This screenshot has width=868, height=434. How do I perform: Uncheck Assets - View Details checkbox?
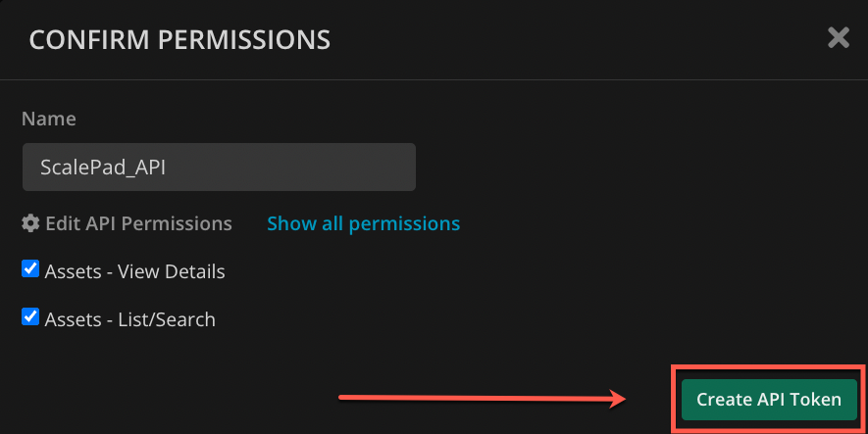pos(30,269)
